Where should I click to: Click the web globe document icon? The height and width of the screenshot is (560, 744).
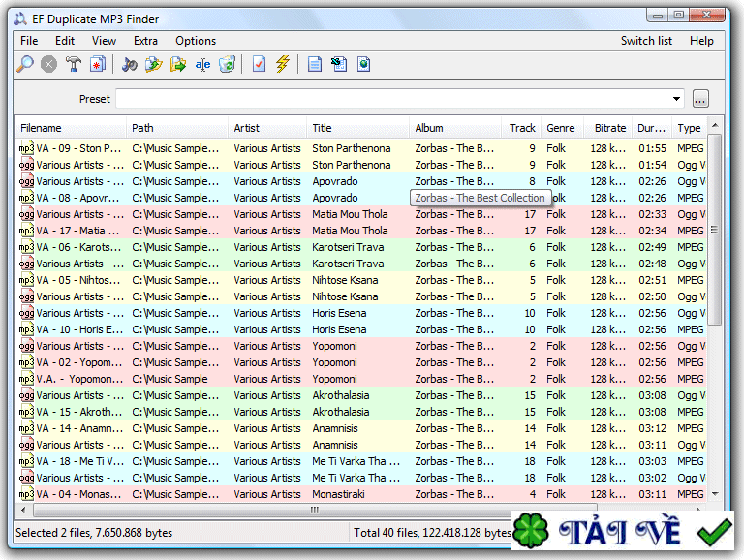point(364,64)
